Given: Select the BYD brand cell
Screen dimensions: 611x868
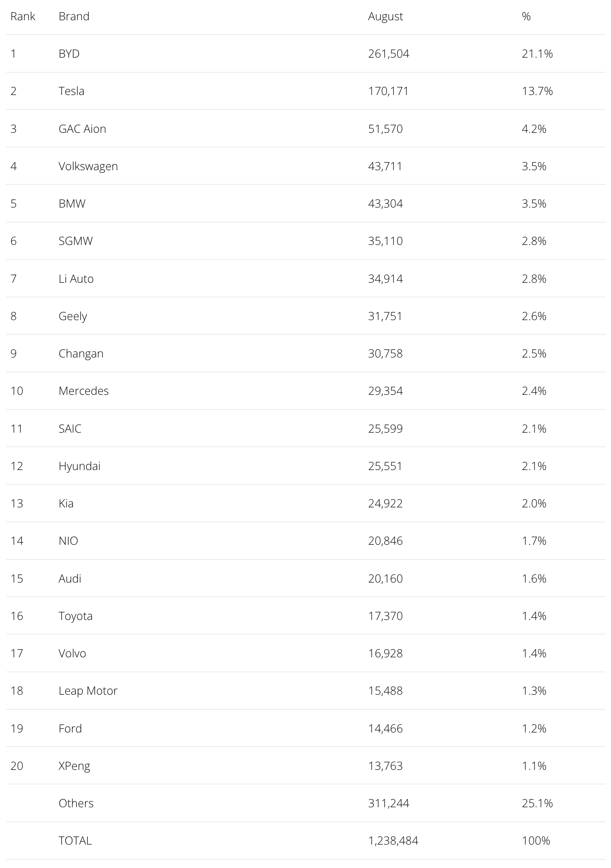Looking at the screenshot, I should pos(69,54).
